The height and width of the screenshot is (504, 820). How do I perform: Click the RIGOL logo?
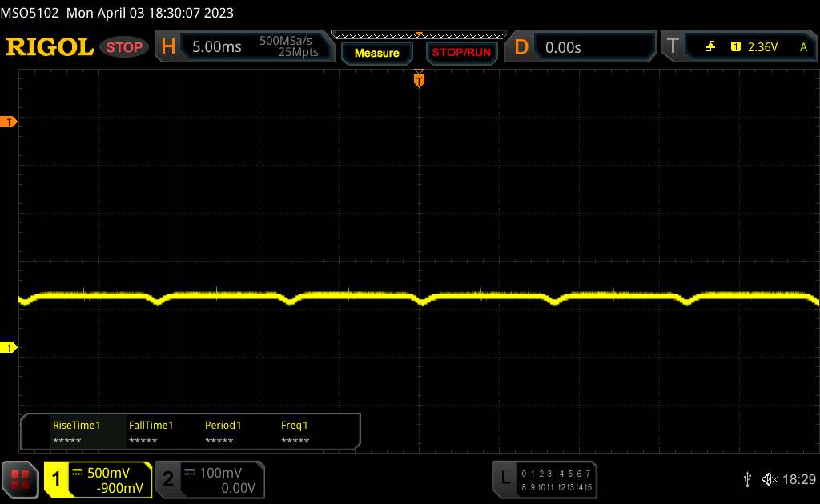50,47
